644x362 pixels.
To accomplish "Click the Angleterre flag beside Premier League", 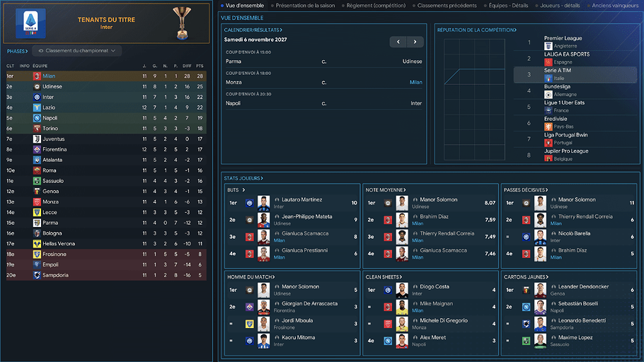I will pos(548,46).
